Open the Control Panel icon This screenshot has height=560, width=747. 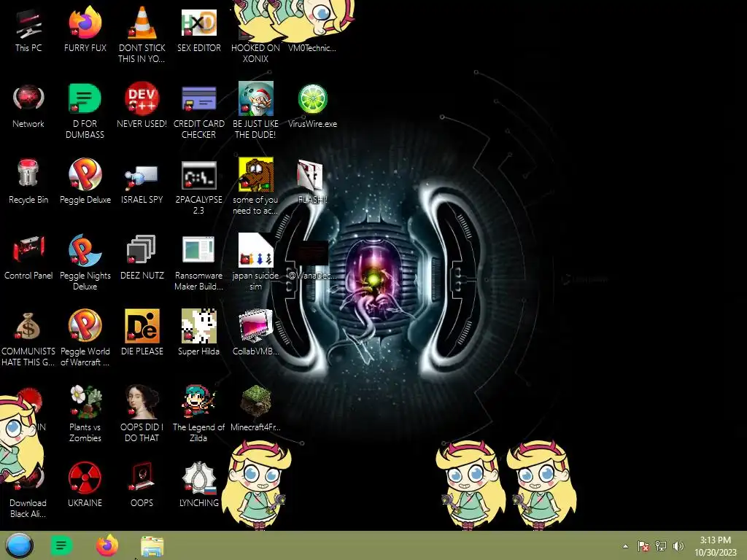tap(28, 249)
